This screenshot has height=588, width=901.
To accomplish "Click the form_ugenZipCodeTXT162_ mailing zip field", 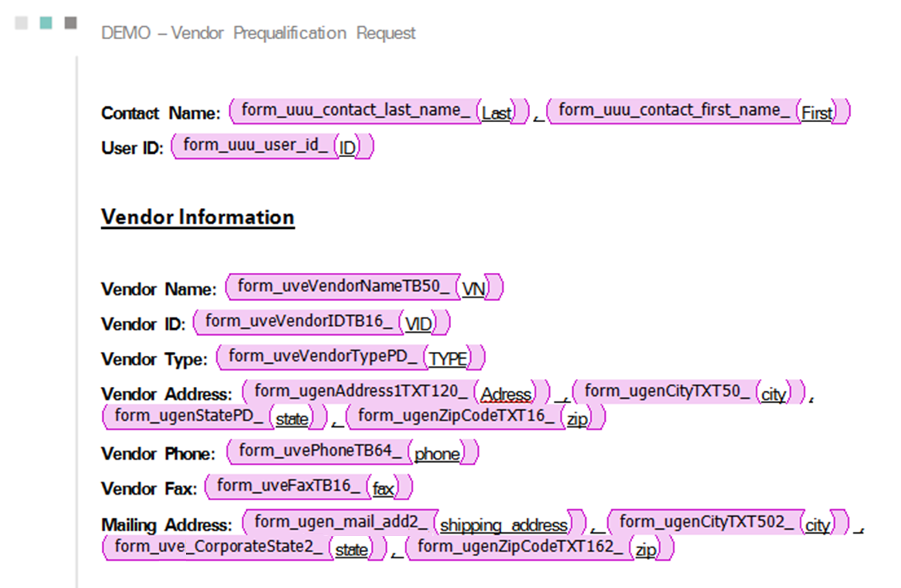I will point(646,550).
